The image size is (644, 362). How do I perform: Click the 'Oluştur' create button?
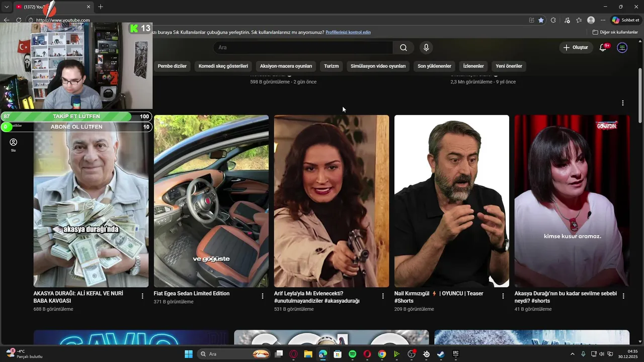(x=576, y=48)
